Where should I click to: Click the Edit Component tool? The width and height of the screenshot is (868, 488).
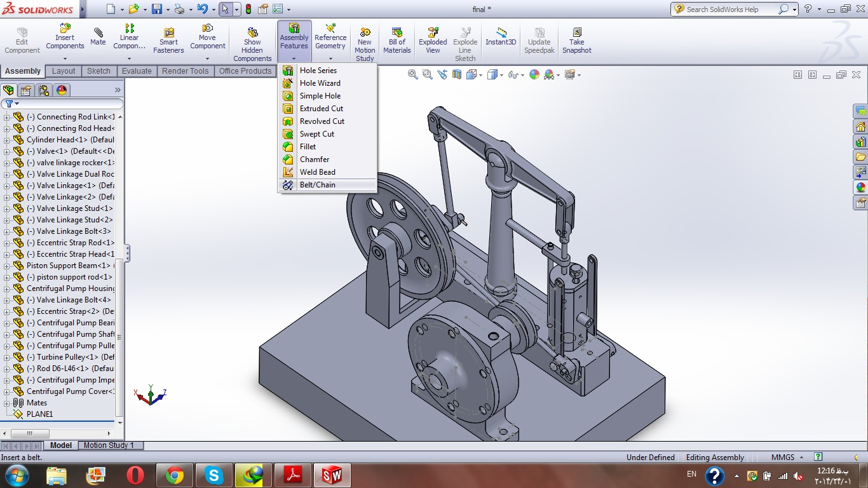[x=22, y=41]
